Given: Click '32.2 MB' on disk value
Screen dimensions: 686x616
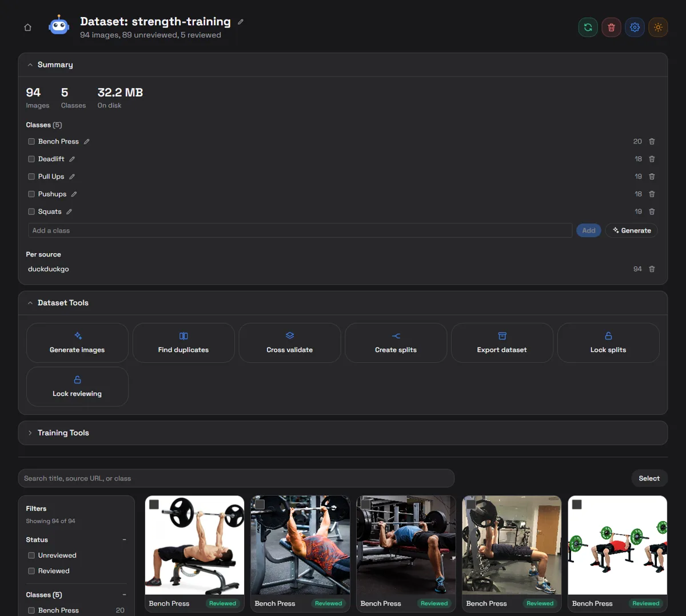Looking at the screenshot, I should pos(120,93).
